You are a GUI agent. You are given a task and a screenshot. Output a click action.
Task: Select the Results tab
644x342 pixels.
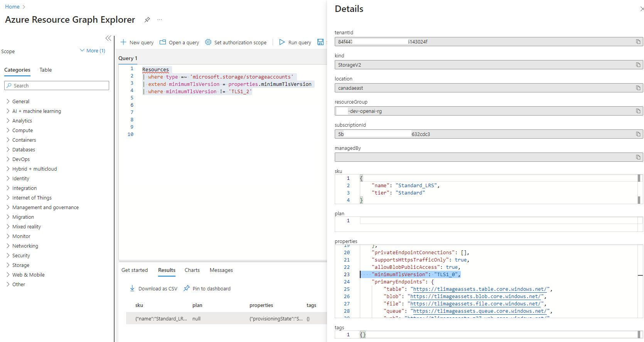click(x=167, y=270)
